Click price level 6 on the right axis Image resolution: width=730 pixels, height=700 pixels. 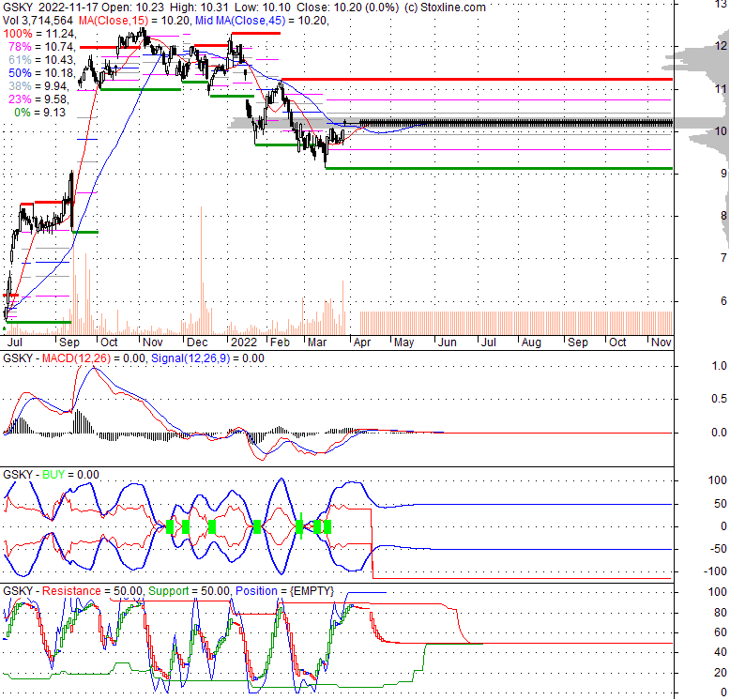723,301
